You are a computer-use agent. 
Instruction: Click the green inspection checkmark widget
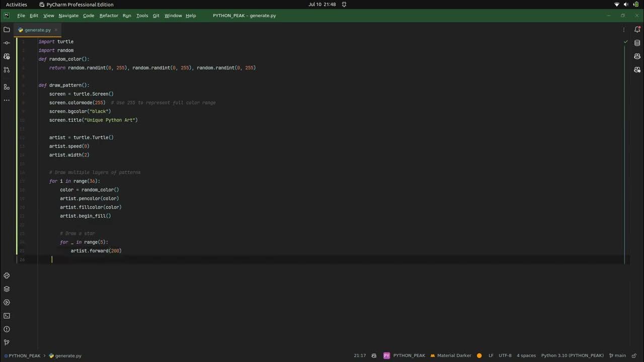[626, 42]
